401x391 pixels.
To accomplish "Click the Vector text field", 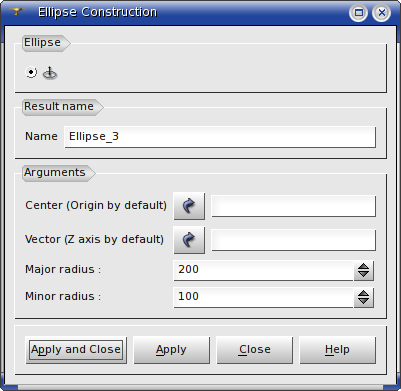I will tap(294, 240).
